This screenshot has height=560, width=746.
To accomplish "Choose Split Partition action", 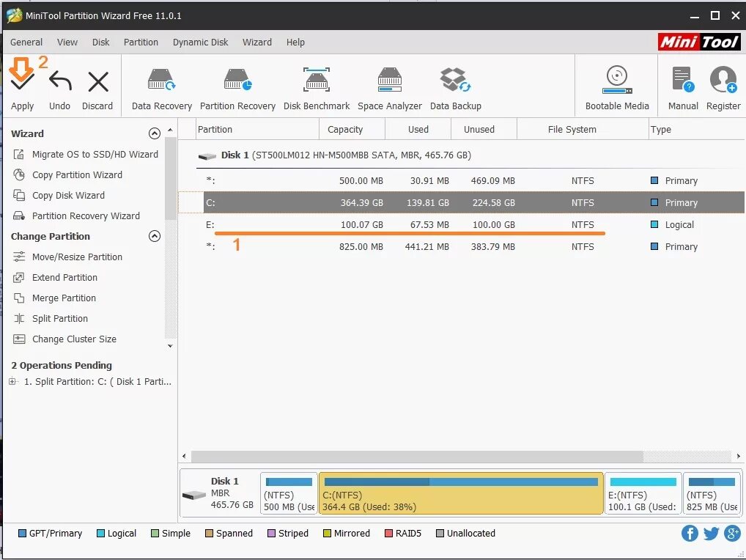I will pos(51,318).
